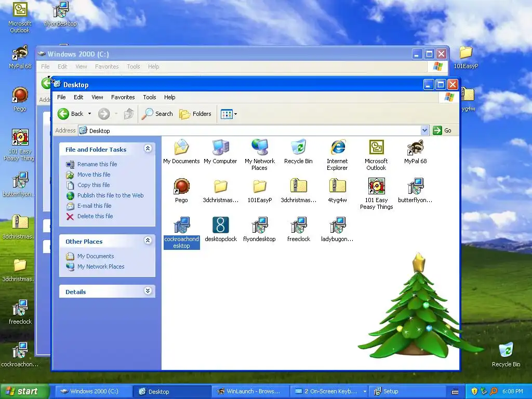532x399 pixels.
Task: Click Move this file link
Action: tap(94, 175)
